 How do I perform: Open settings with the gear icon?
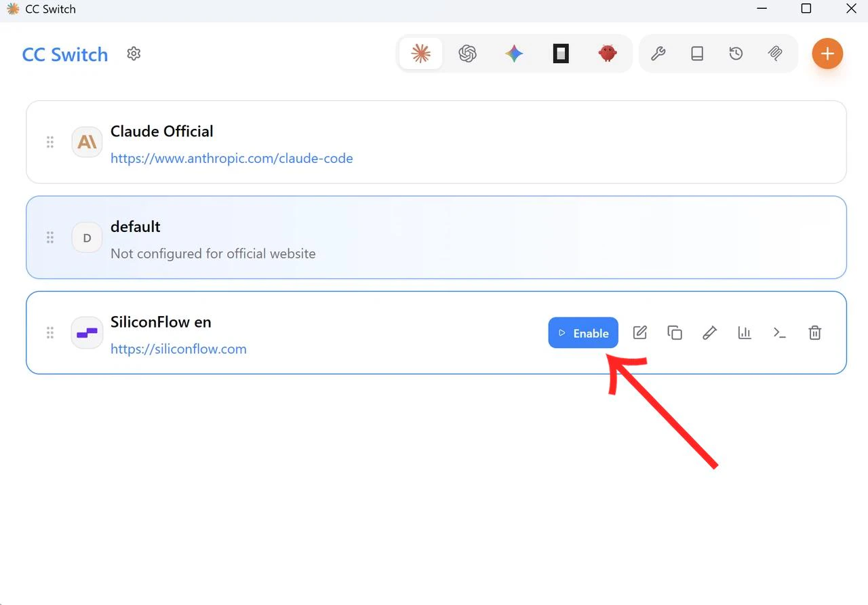pos(134,54)
